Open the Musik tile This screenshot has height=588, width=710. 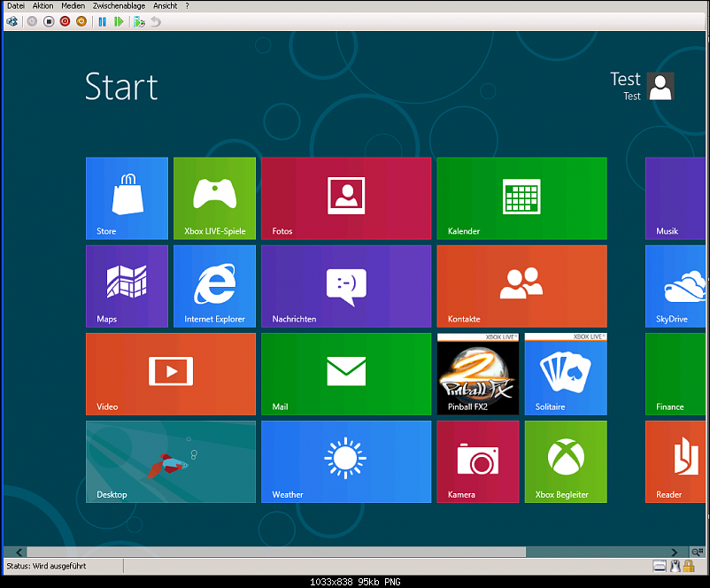pos(675,198)
